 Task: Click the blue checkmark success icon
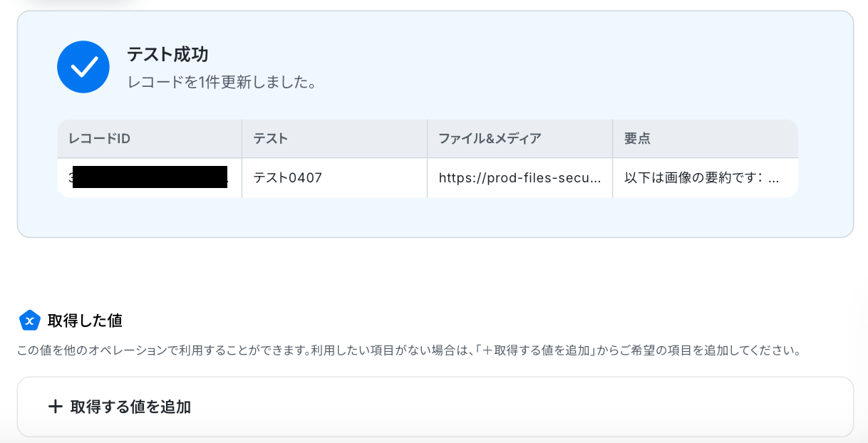click(83, 67)
